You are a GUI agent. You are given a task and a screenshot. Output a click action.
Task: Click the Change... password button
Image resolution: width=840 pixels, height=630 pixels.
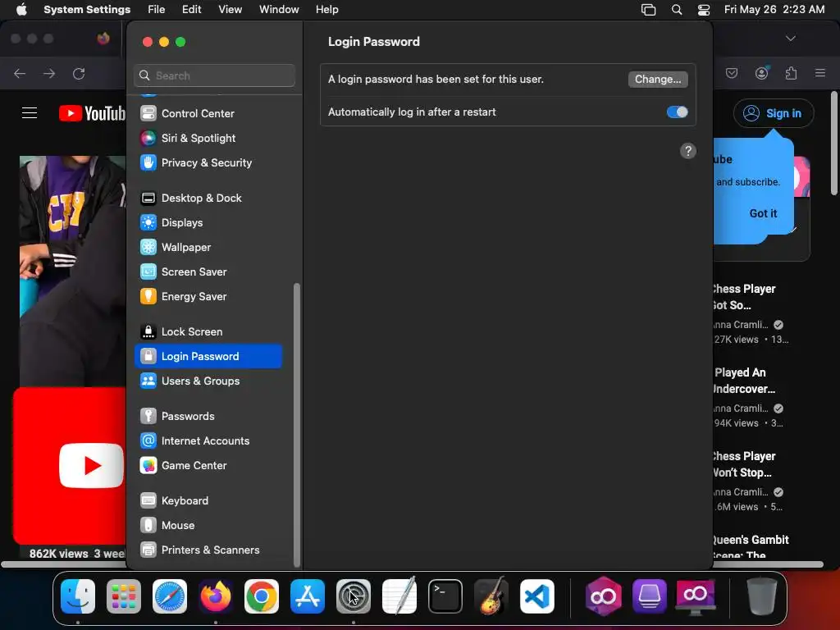pyautogui.click(x=658, y=80)
